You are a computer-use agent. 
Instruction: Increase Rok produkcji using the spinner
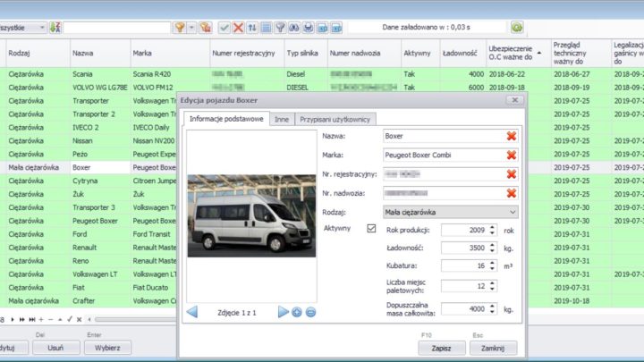[493, 227]
